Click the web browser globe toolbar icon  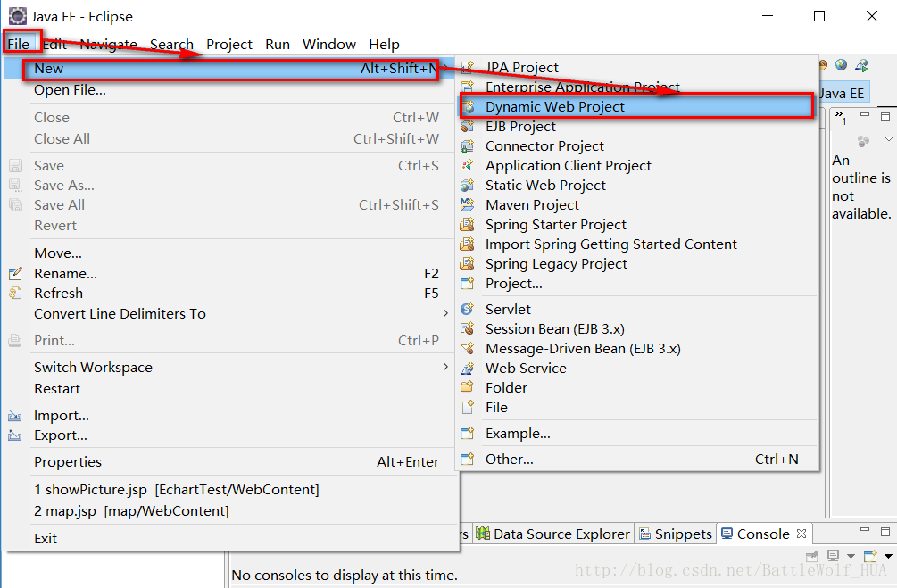[x=841, y=65]
